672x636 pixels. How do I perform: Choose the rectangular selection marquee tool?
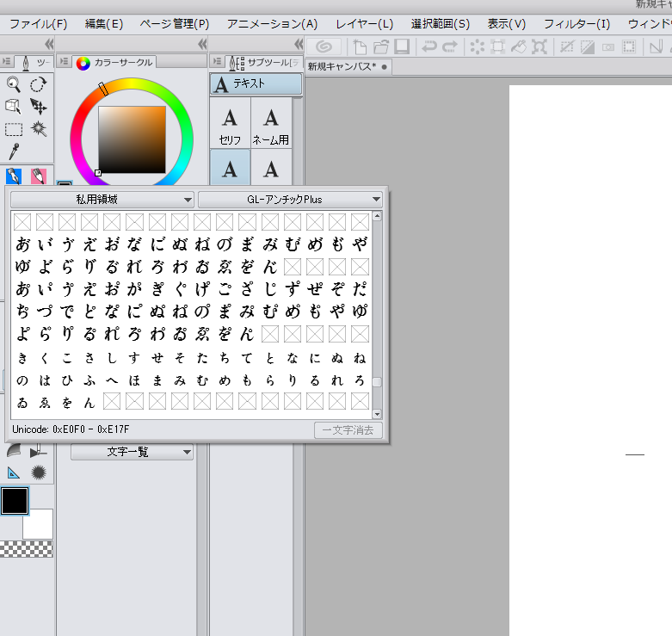14,129
